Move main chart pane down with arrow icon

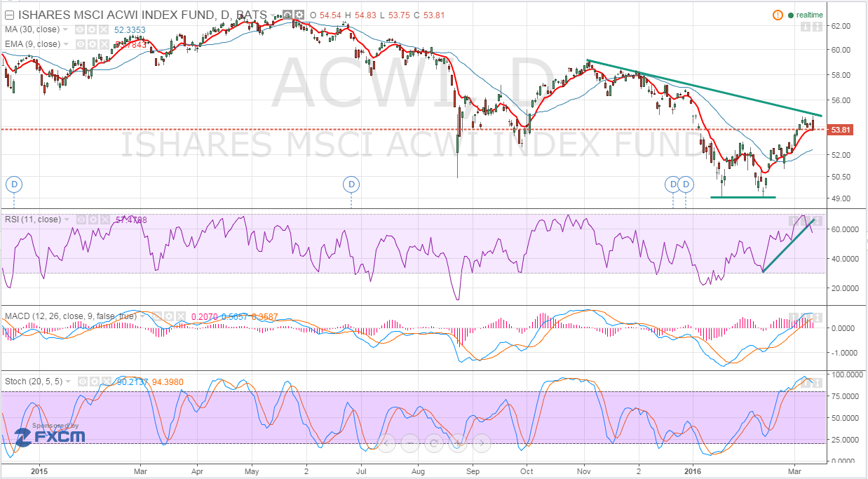[x=805, y=26]
